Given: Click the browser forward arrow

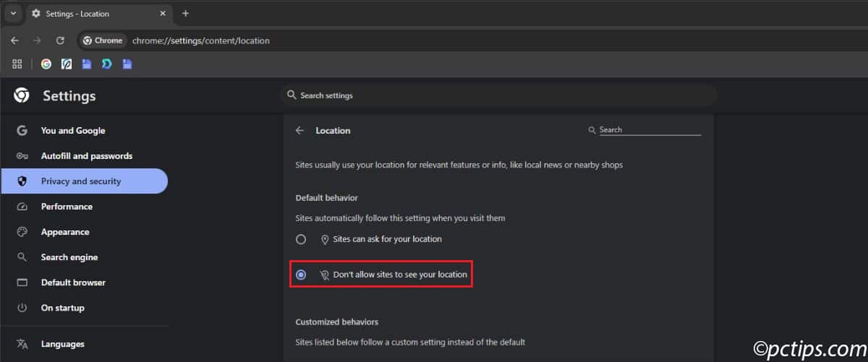Looking at the screenshot, I should 37,40.
